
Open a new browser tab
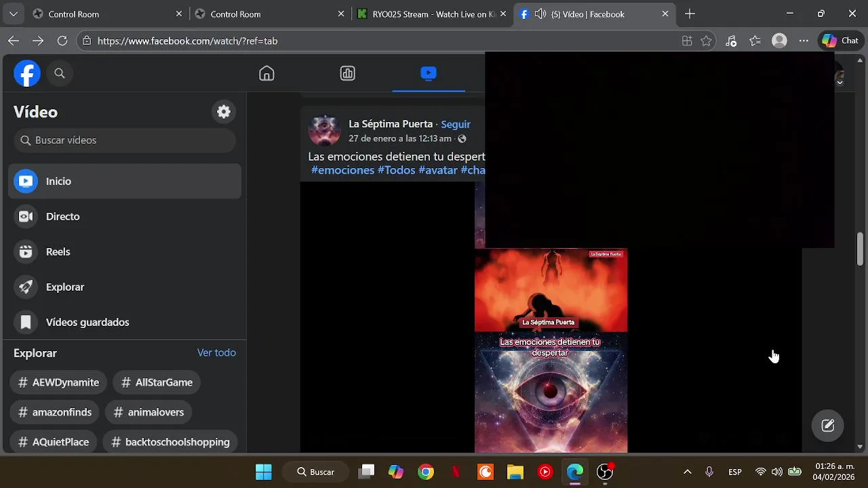click(690, 14)
